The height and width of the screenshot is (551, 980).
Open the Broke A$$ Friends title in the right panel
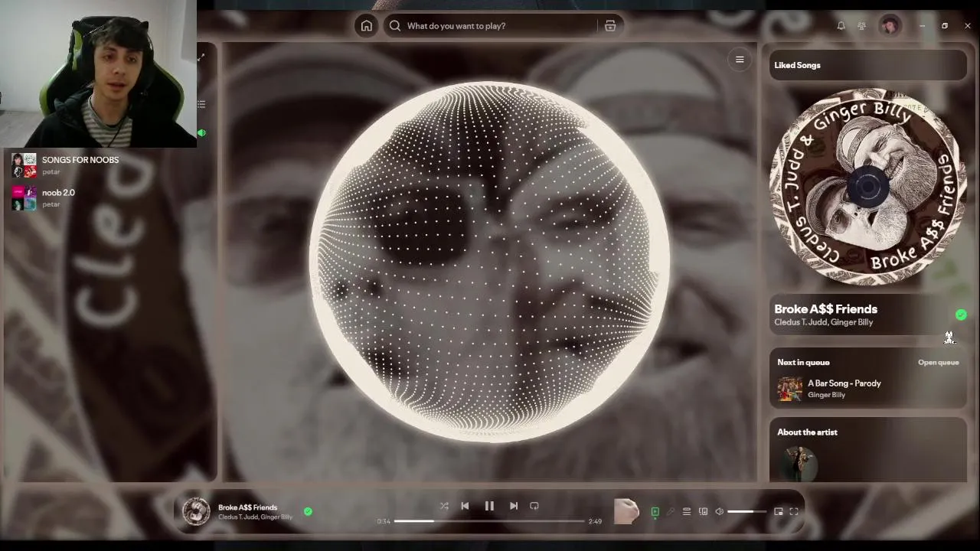click(x=825, y=309)
